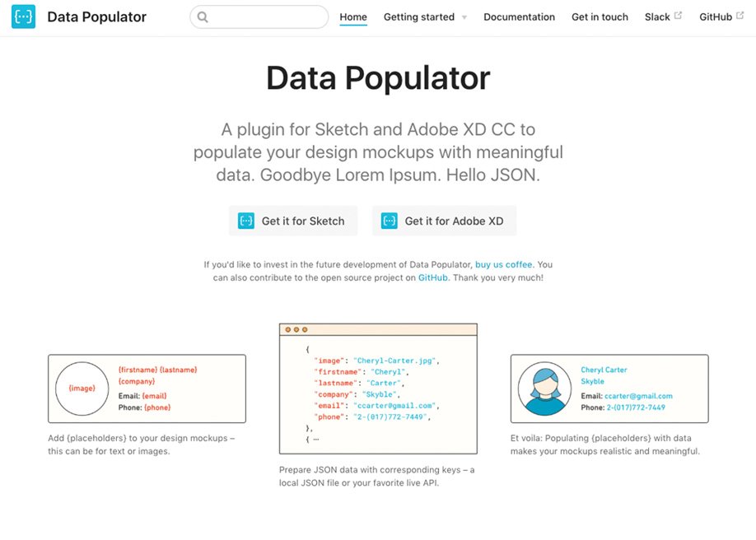This screenshot has width=756, height=540.
Task: Click the {image} placeholder circle
Action: tap(82, 388)
